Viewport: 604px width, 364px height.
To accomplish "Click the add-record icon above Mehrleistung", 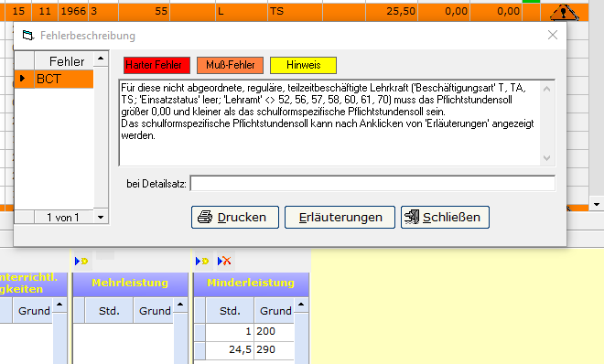I will [x=81, y=261].
